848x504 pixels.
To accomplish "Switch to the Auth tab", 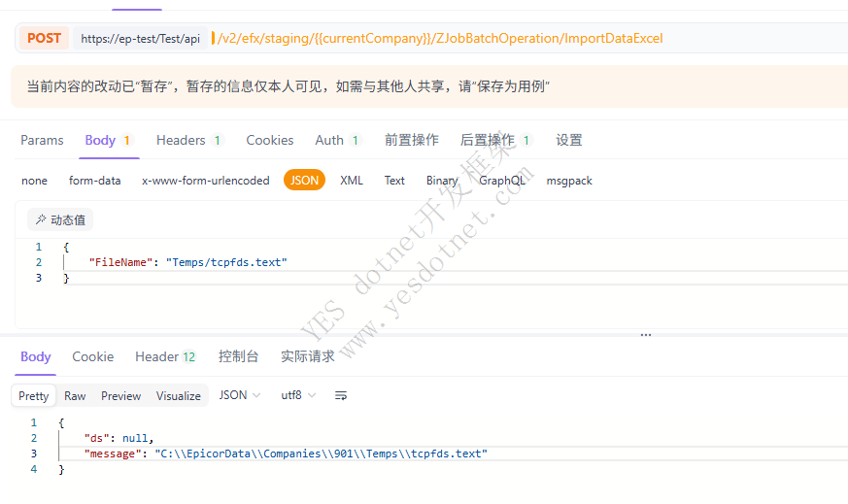I will (338, 140).
